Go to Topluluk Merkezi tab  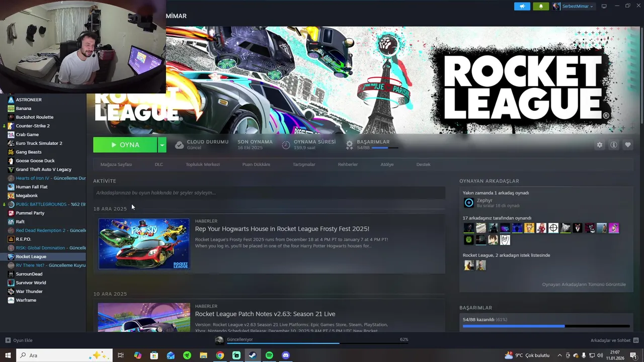[203, 164]
